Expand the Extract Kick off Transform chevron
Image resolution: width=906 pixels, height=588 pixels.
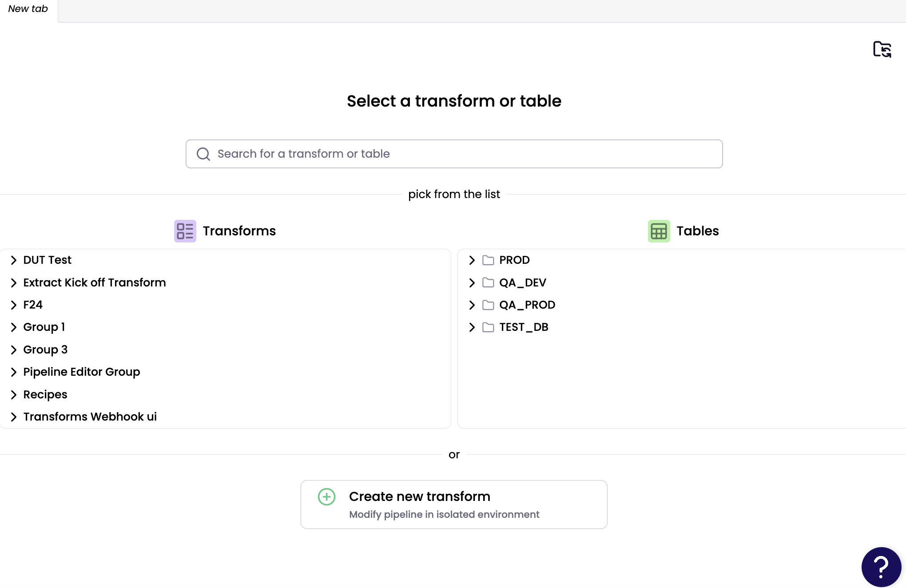point(14,283)
